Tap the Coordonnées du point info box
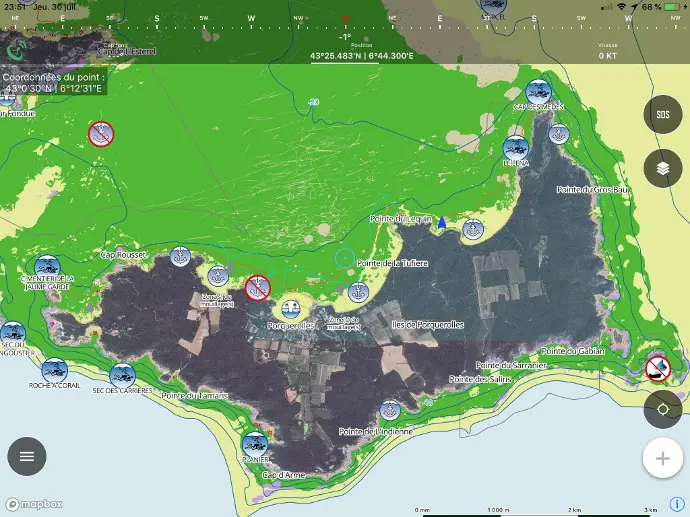Image resolution: width=690 pixels, height=517 pixels. coord(53,82)
